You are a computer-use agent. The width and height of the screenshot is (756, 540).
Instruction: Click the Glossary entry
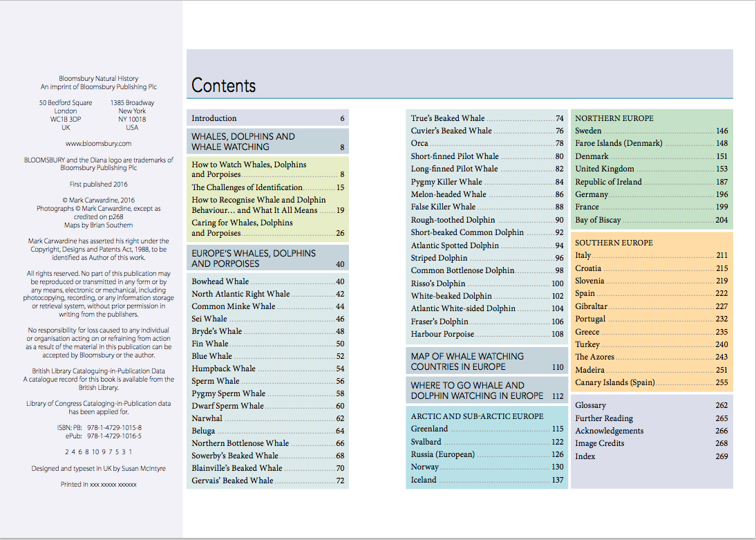(652, 405)
